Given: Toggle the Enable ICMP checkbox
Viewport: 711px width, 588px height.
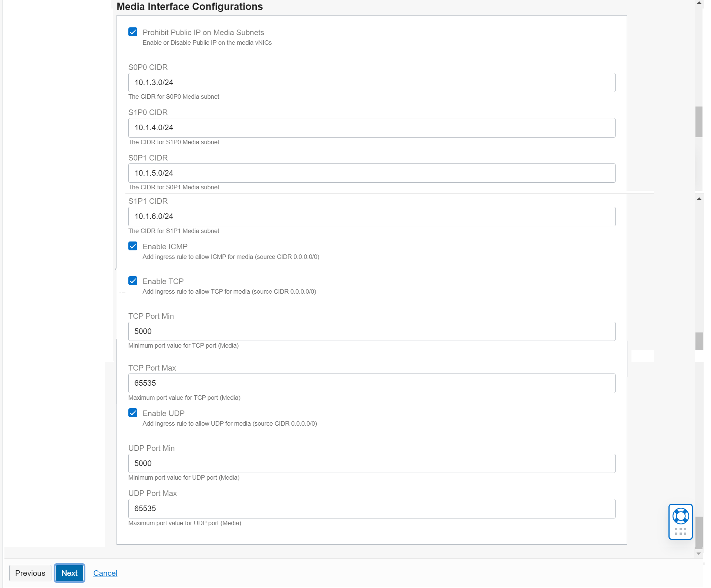Looking at the screenshot, I should [133, 246].
